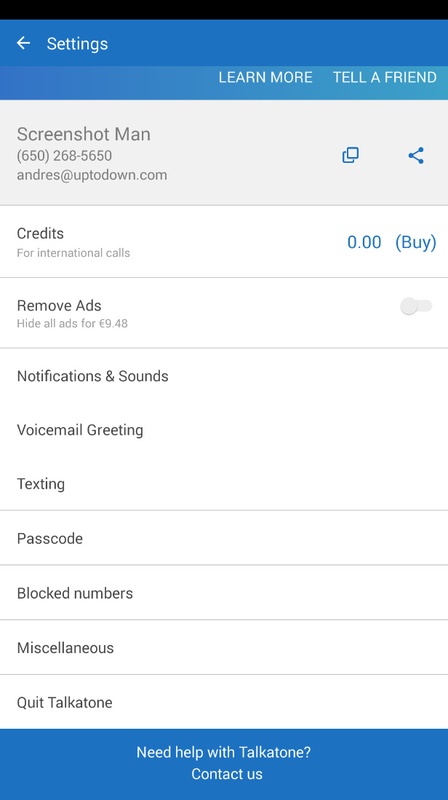Open Texting settings
Screen dimensions: 448x800
click(x=224, y=484)
